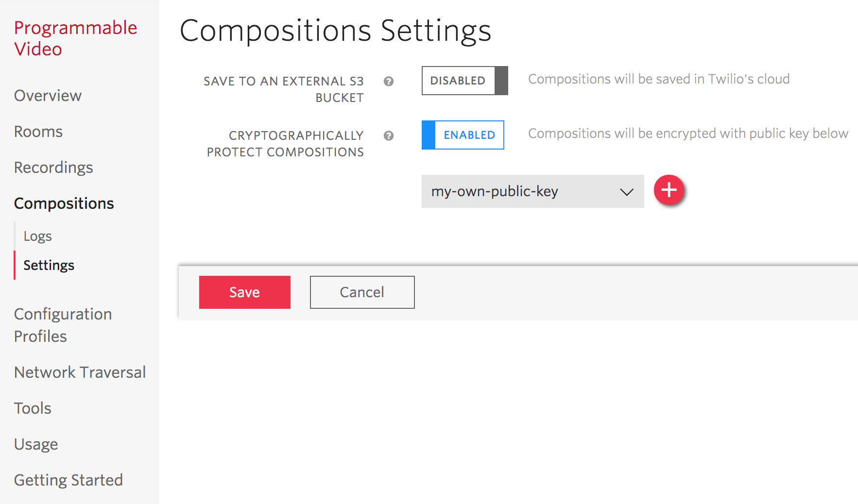Disable cryptographically protect compositions
The image size is (858, 504).
point(463,135)
